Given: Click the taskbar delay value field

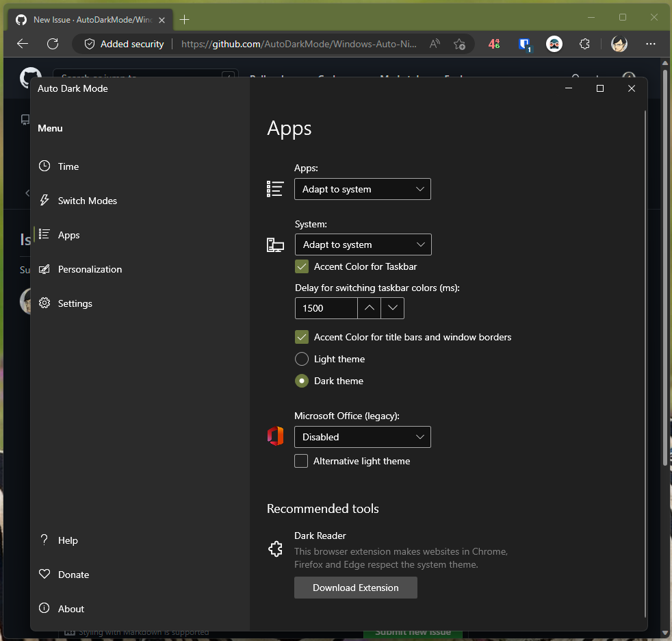Looking at the screenshot, I should coord(326,308).
